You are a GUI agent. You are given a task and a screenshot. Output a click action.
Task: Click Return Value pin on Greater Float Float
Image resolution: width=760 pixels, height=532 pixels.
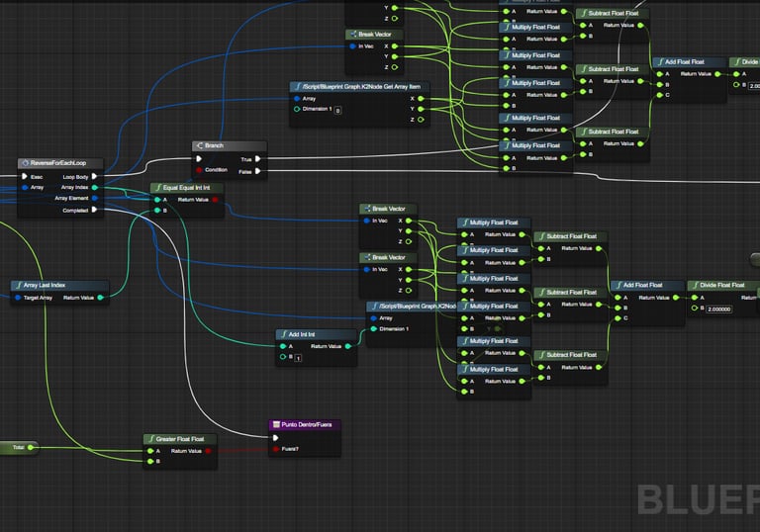pyautogui.click(x=208, y=451)
